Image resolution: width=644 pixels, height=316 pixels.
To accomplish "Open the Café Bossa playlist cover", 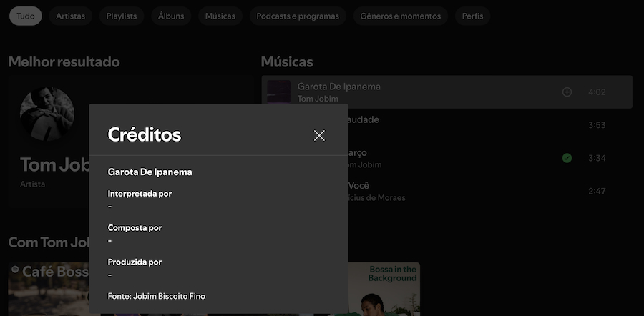I will 49,289.
